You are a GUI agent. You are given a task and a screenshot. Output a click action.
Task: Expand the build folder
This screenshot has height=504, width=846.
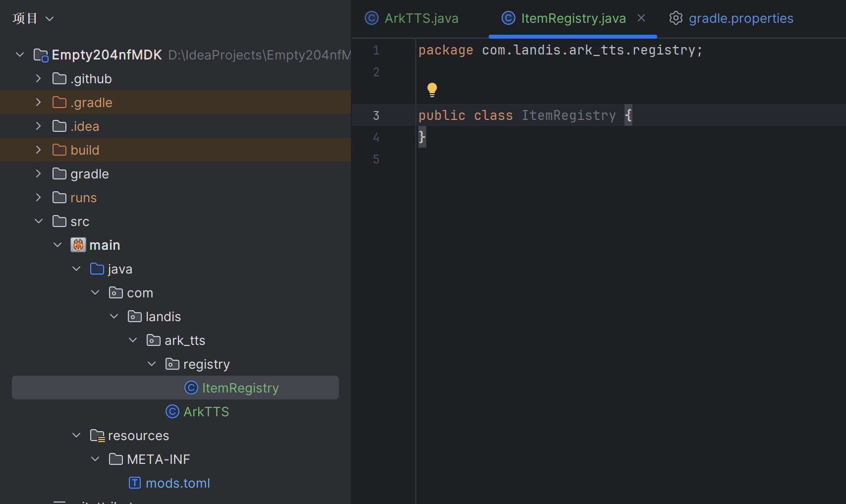click(x=39, y=150)
